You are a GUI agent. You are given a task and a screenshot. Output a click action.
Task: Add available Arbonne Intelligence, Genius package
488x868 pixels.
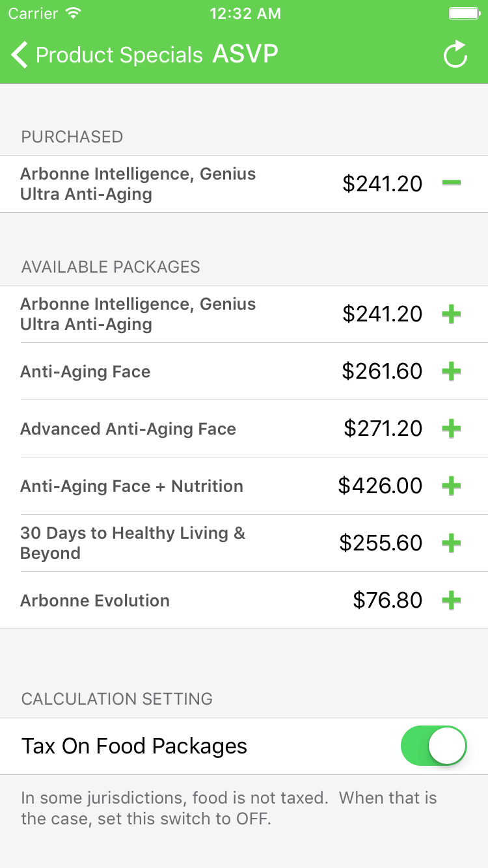(451, 314)
